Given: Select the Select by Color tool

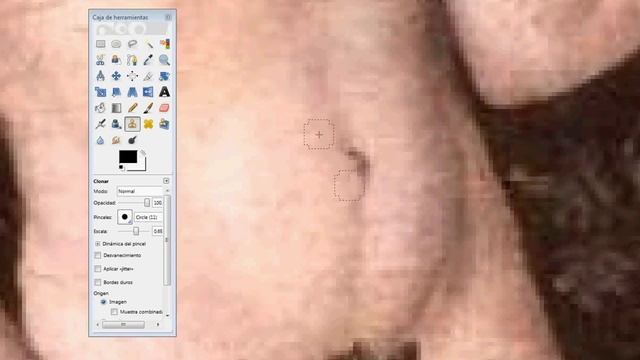Looking at the screenshot, I should tap(164, 44).
